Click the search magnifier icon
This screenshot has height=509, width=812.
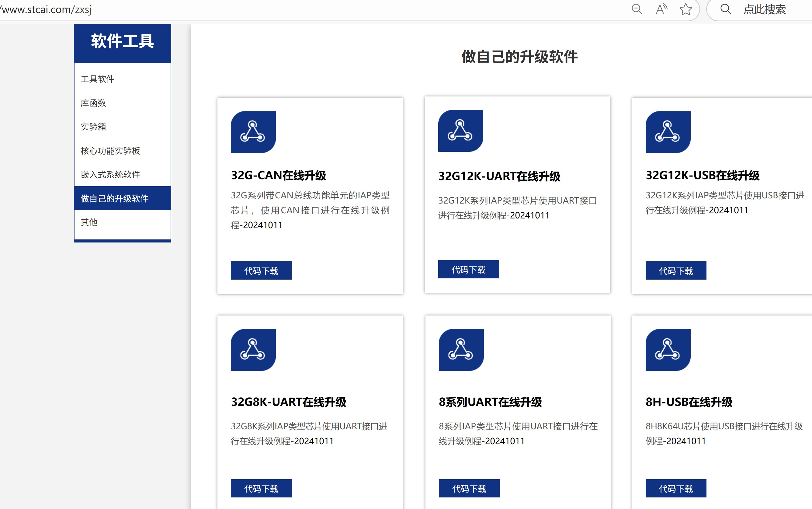pyautogui.click(x=726, y=9)
